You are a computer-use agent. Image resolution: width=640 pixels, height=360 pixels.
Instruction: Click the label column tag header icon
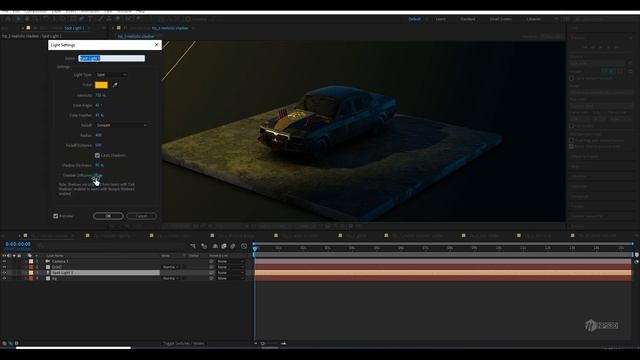[29, 256]
